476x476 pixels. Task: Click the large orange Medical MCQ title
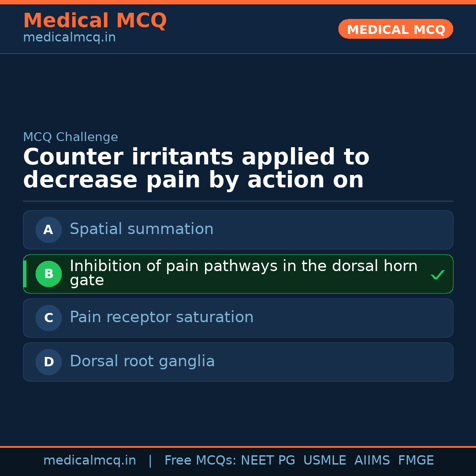coord(95,21)
